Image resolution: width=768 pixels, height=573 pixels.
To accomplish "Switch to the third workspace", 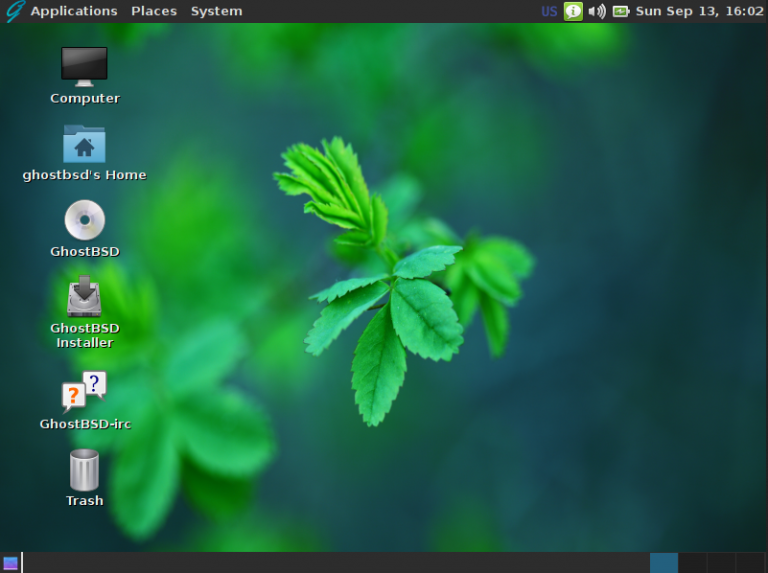I will pyautogui.click(x=721, y=563).
